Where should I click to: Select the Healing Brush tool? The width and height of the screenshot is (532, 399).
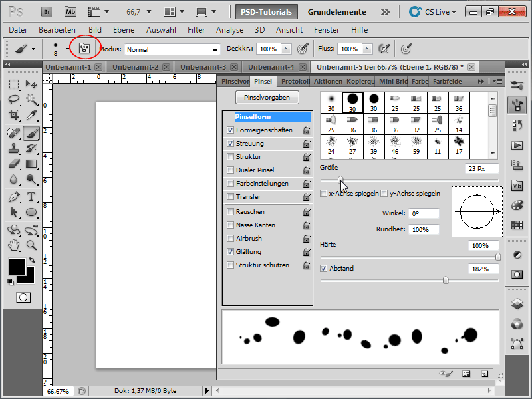coord(13,133)
